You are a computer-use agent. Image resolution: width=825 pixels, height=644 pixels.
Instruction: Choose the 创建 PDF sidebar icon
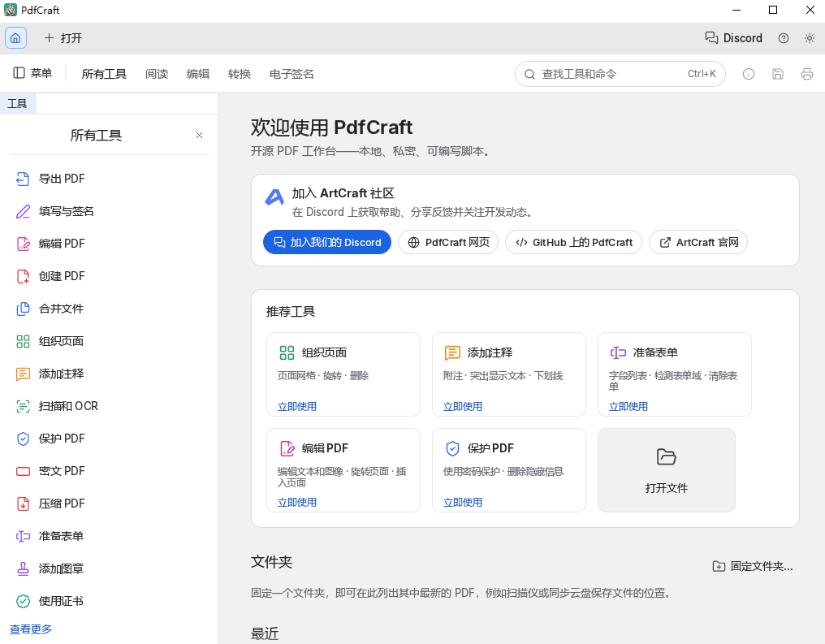23,276
